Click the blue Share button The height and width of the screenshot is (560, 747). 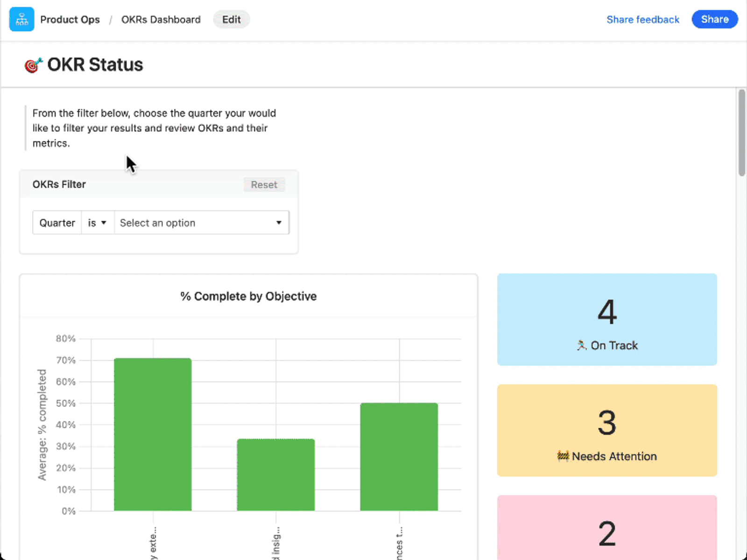click(x=715, y=19)
